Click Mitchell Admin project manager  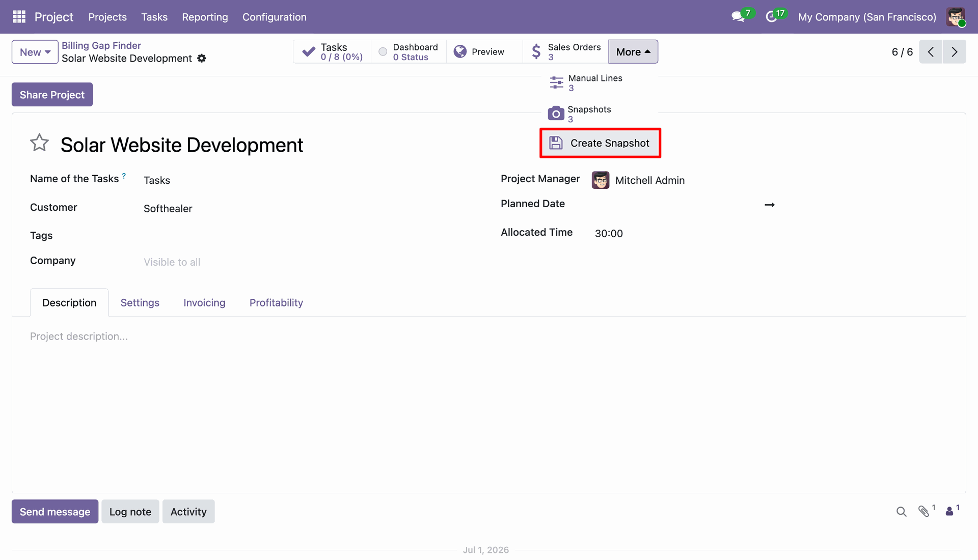click(x=650, y=180)
